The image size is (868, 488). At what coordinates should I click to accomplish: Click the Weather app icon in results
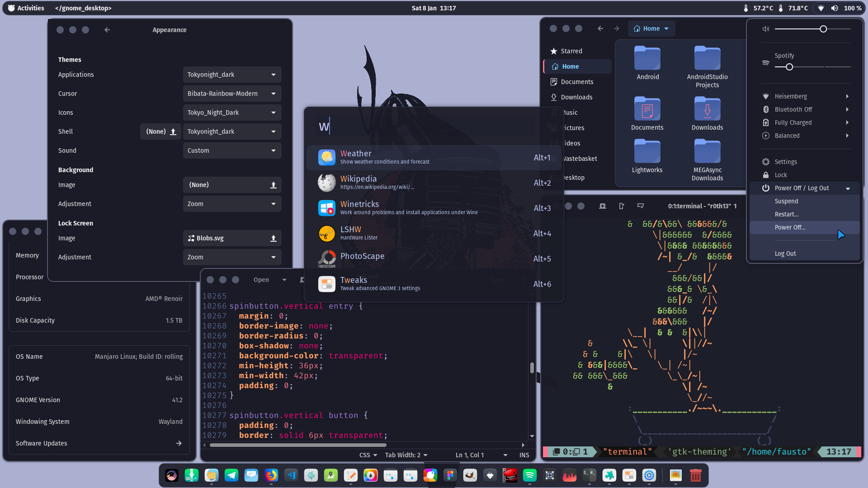[x=326, y=158]
